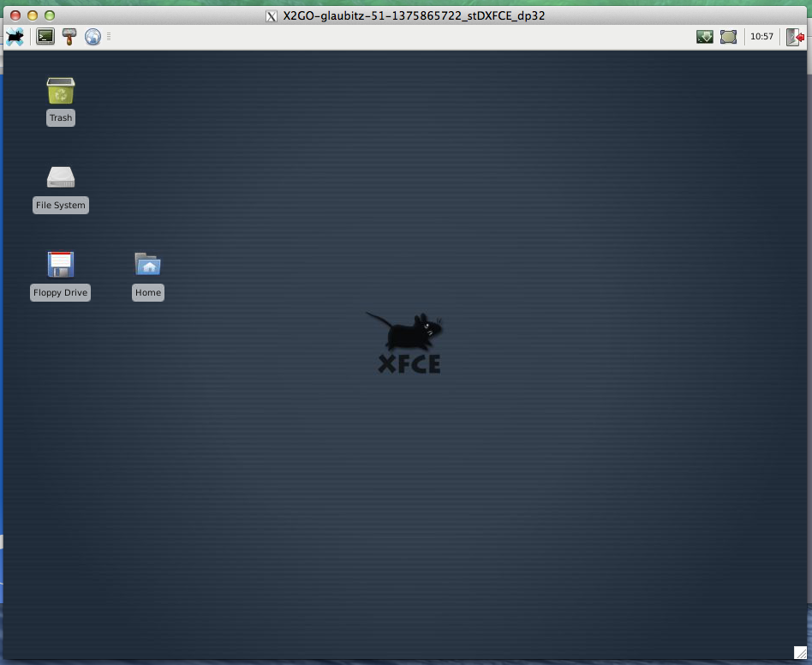Click the paint roller launcher icon
The width and height of the screenshot is (812, 665).
coord(69,37)
